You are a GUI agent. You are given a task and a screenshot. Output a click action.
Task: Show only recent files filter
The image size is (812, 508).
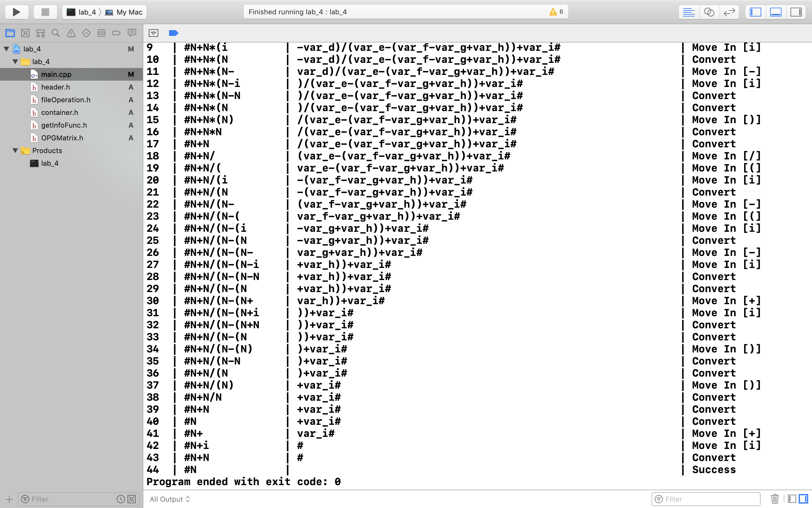[121, 499]
